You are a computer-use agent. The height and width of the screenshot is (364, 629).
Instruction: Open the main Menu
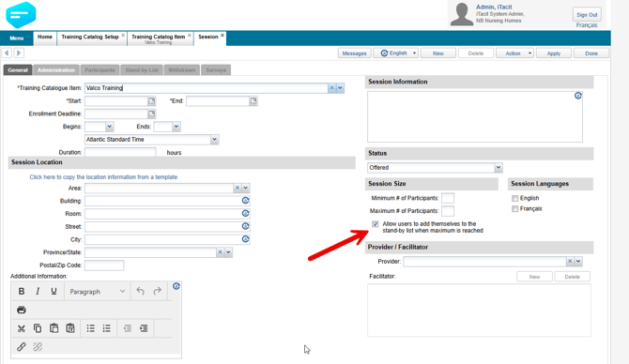click(x=17, y=38)
